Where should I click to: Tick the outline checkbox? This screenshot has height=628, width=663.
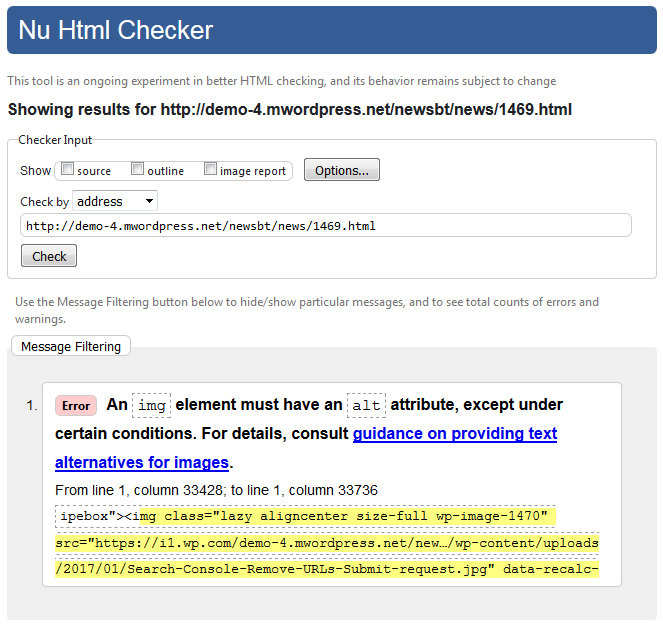tap(137, 169)
